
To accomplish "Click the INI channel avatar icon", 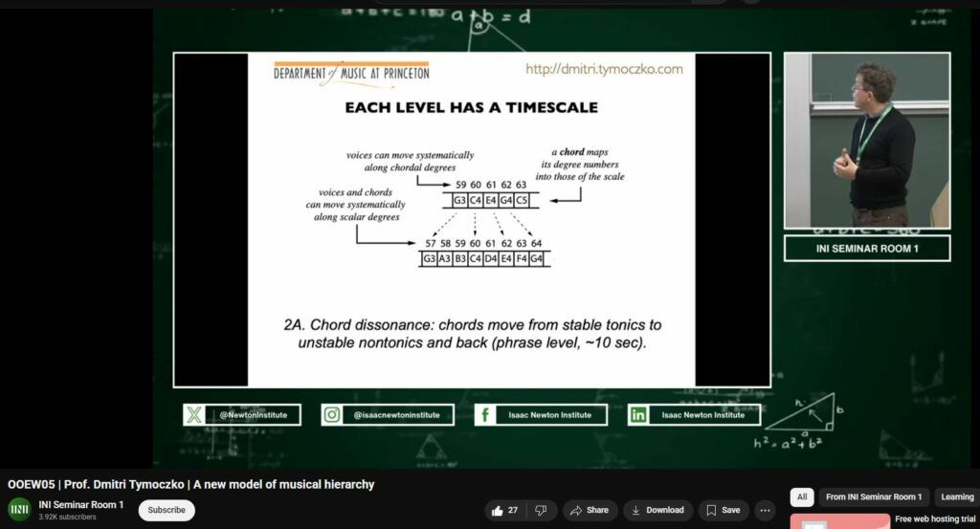I will click(19, 510).
